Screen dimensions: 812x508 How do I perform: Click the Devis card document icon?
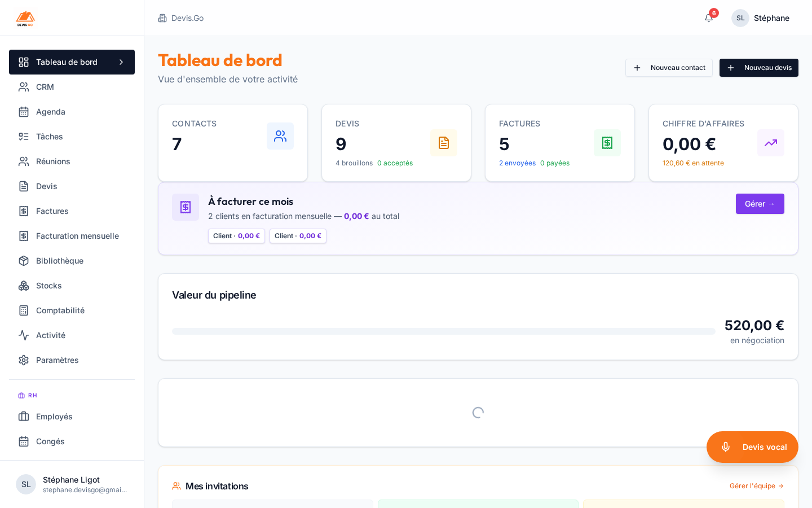coord(444,143)
